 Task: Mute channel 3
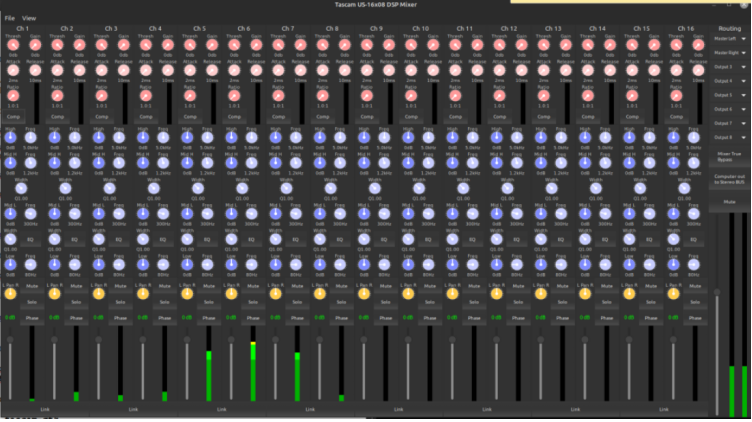[x=120, y=286]
